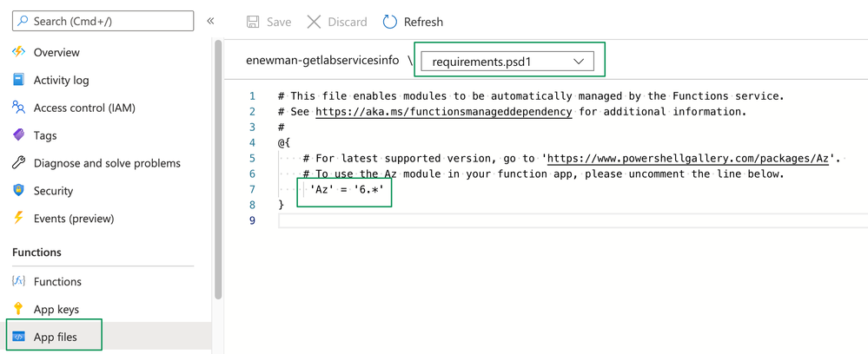Click Refresh button label
This screenshot has height=354, width=868.
tap(423, 22)
